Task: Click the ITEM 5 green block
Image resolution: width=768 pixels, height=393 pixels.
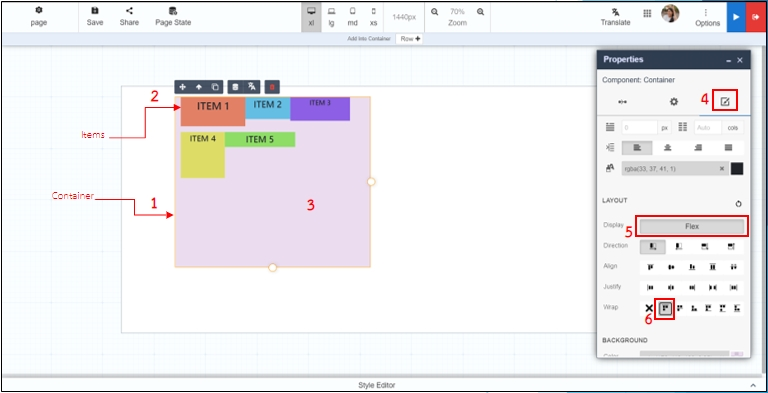Action: (260, 139)
